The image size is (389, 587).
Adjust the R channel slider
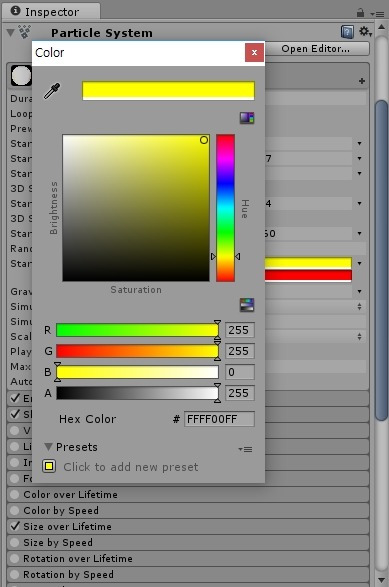tap(137, 330)
